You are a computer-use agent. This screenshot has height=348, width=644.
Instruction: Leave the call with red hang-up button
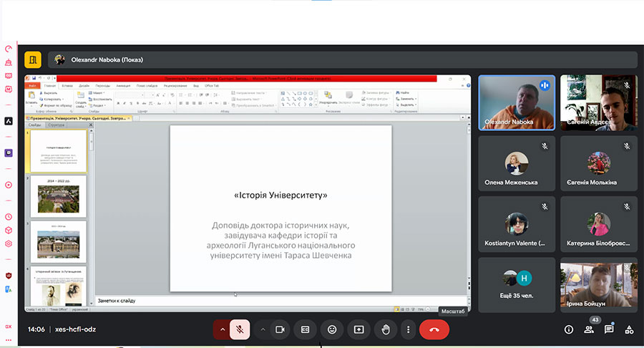(x=434, y=329)
